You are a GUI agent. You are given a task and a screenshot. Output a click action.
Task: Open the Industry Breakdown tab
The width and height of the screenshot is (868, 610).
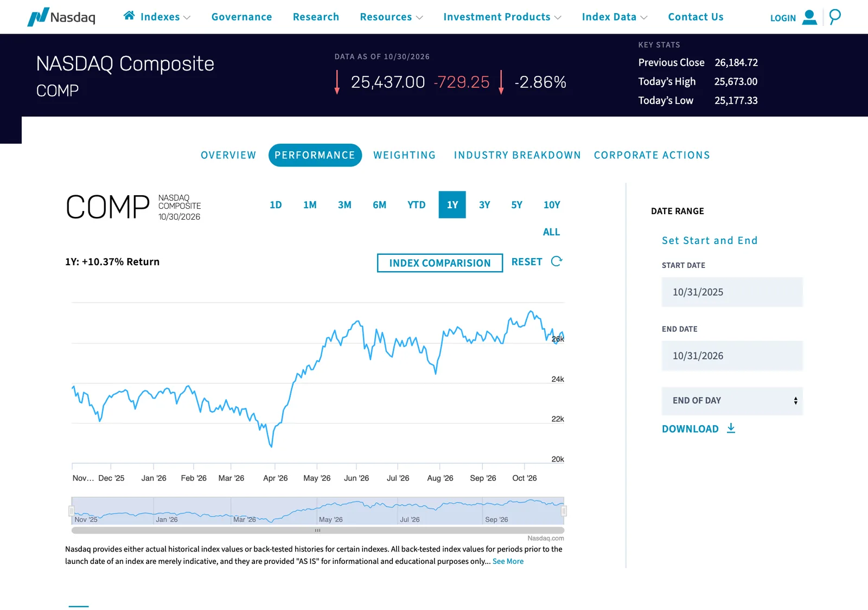pyautogui.click(x=517, y=155)
